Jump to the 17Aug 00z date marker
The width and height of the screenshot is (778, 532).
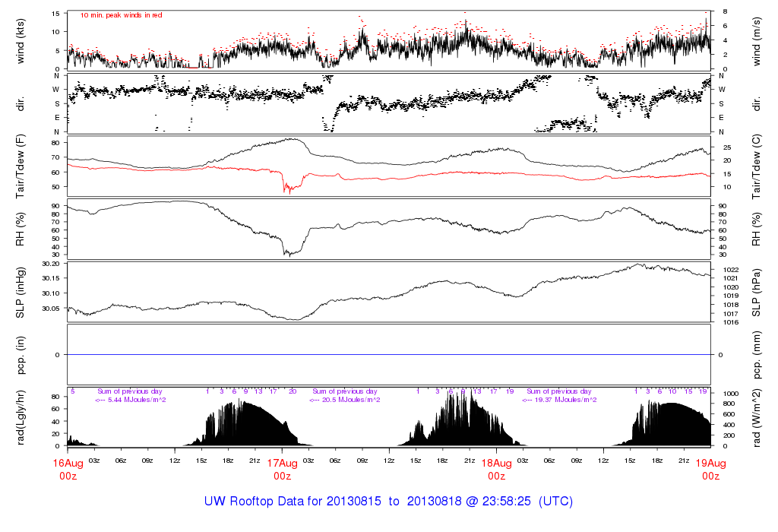(x=282, y=469)
